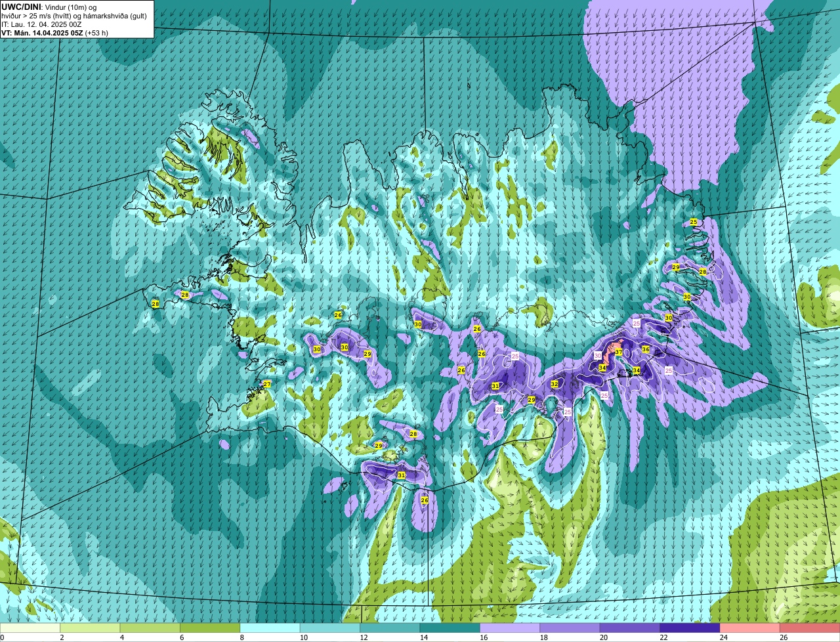Select the 10–12 m/s light teal scale swatch
840x642 pixels.
tap(330, 628)
